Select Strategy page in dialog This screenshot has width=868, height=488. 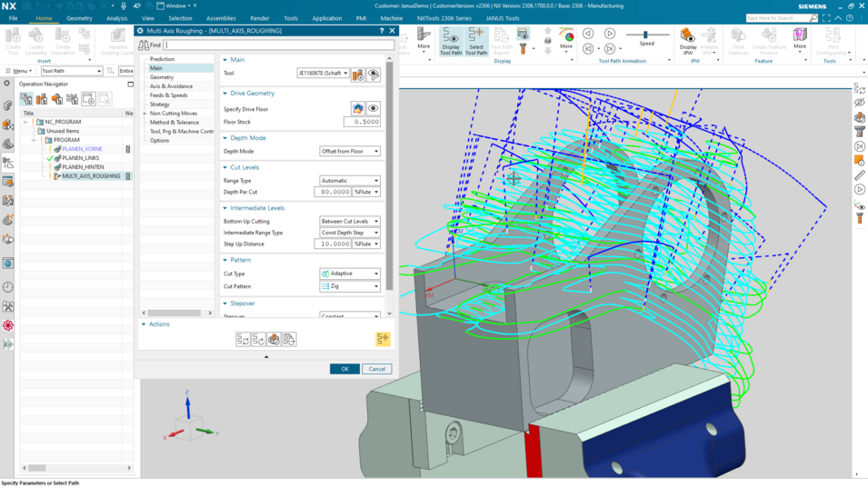(x=159, y=104)
